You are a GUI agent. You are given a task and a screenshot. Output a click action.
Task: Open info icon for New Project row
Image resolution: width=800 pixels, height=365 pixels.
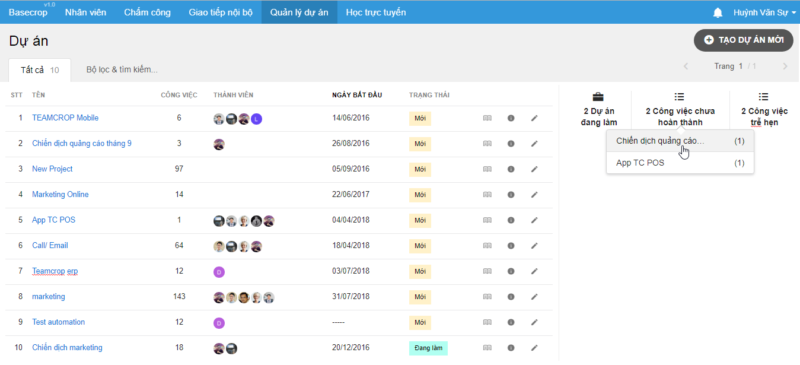click(511, 169)
